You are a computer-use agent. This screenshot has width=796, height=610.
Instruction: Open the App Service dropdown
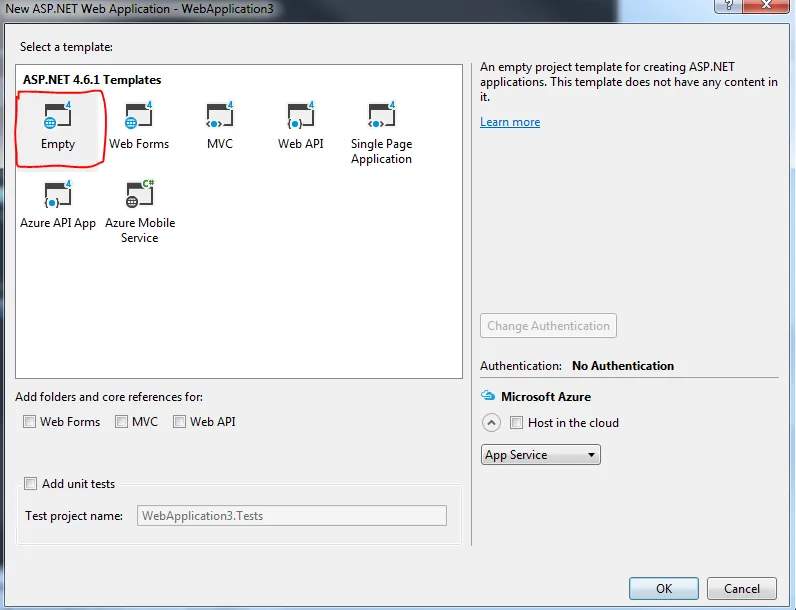click(x=541, y=455)
